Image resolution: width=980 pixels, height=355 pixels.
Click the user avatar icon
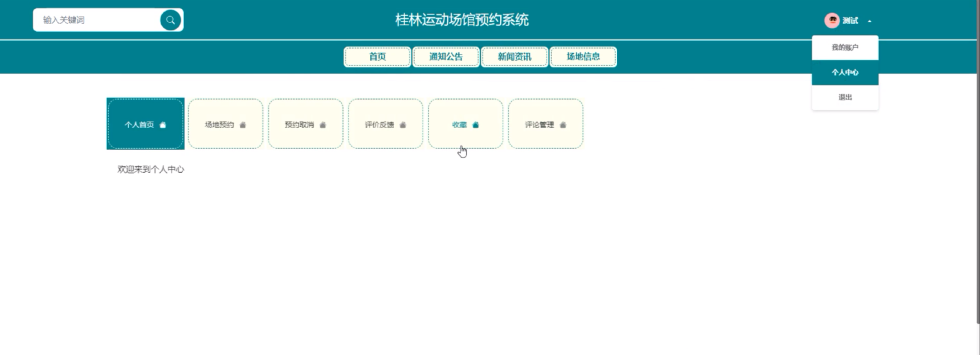832,21
